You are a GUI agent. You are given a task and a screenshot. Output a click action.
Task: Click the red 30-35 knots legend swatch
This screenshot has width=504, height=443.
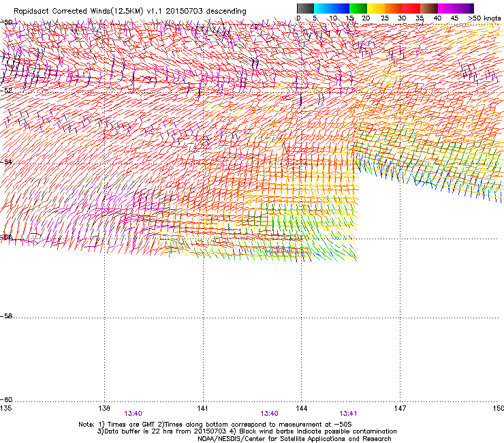click(411, 8)
